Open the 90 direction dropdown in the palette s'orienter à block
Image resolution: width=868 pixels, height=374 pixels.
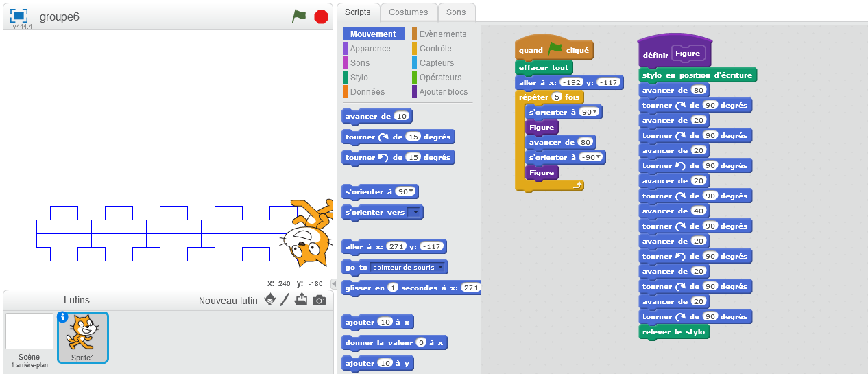pyautogui.click(x=411, y=192)
